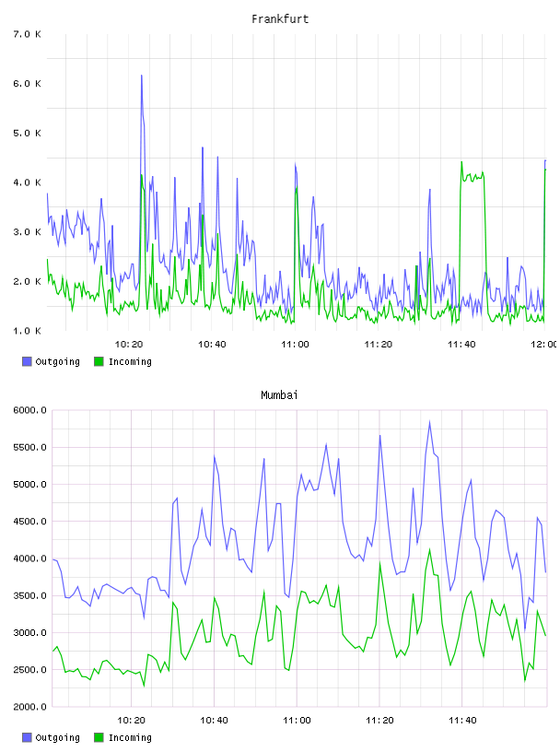Click the highest Outgoing peak in Mumbai chart
Image resolution: width=560 pixels, height=752 pixels.
click(x=429, y=421)
